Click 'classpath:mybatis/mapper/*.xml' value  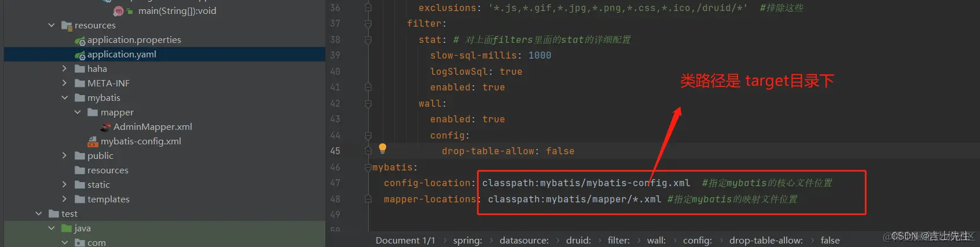coord(575,199)
